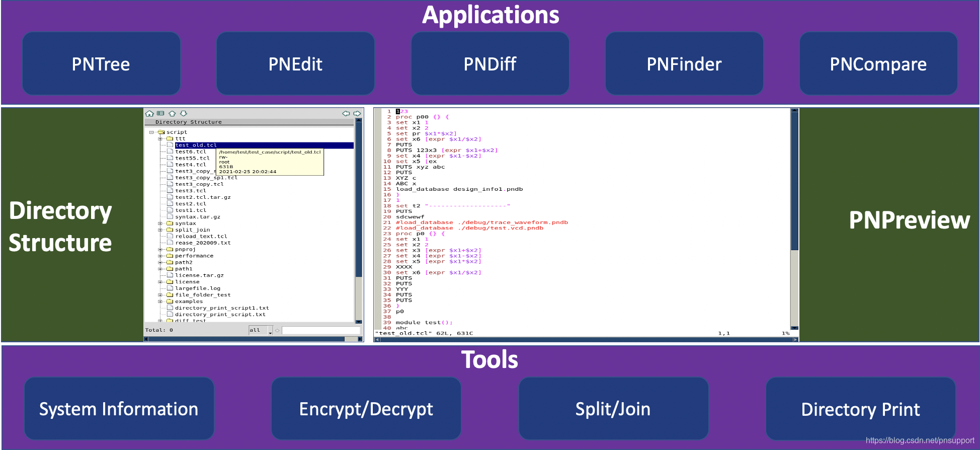
Task: Select test2.tcl in the tree
Action: (x=191, y=204)
